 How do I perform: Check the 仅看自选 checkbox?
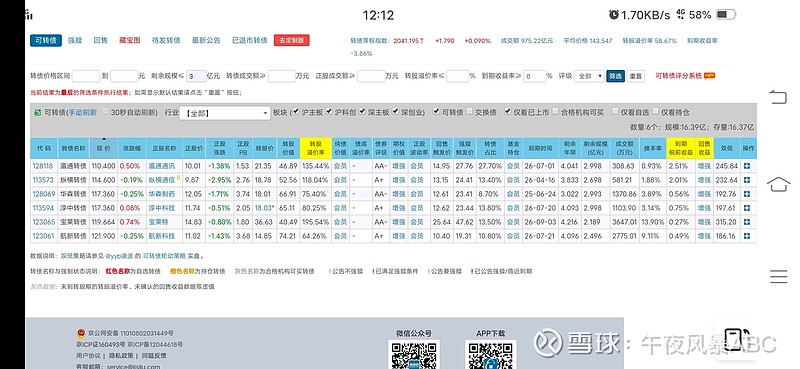[615, 112]
